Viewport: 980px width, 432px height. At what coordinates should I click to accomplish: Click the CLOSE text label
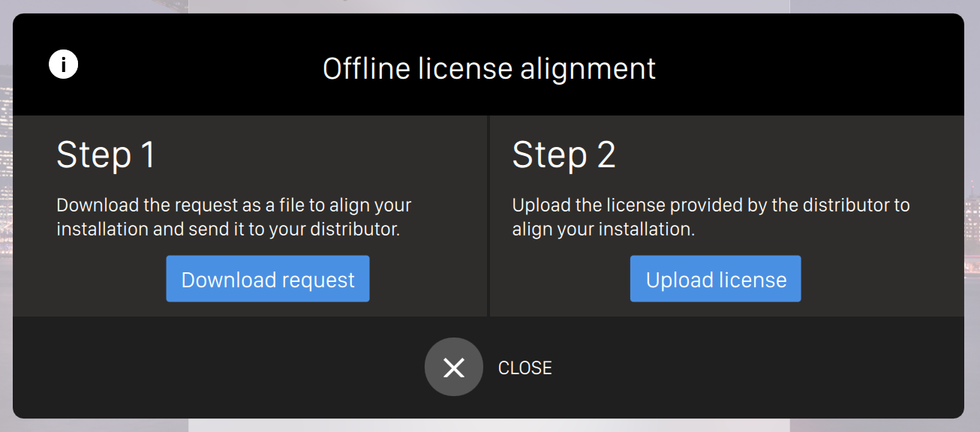point(525,367)
